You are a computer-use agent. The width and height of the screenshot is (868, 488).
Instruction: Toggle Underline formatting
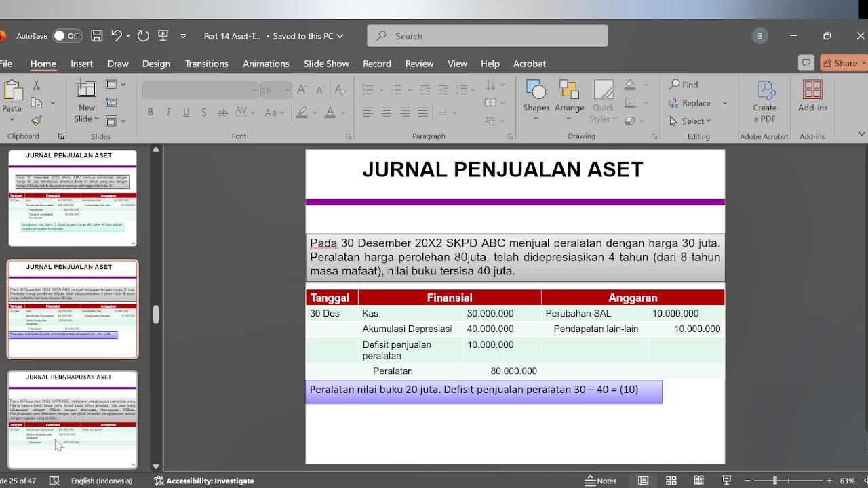pos(186,113)
